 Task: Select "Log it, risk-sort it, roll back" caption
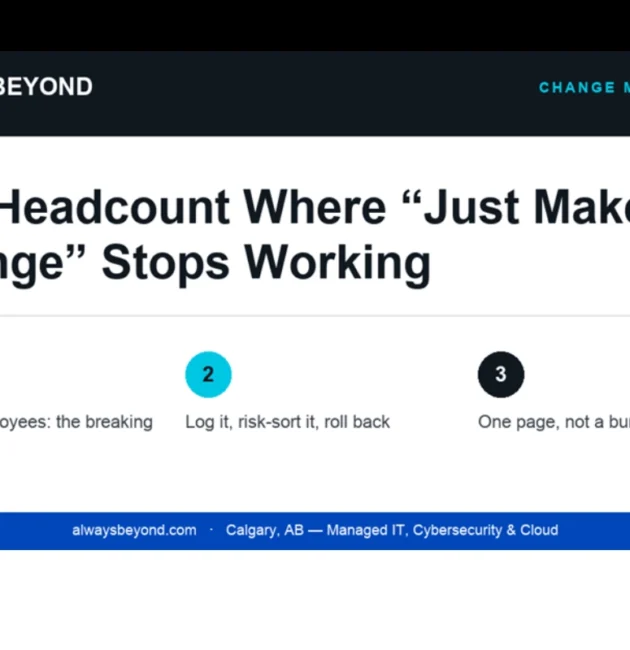tap(287, 422)
